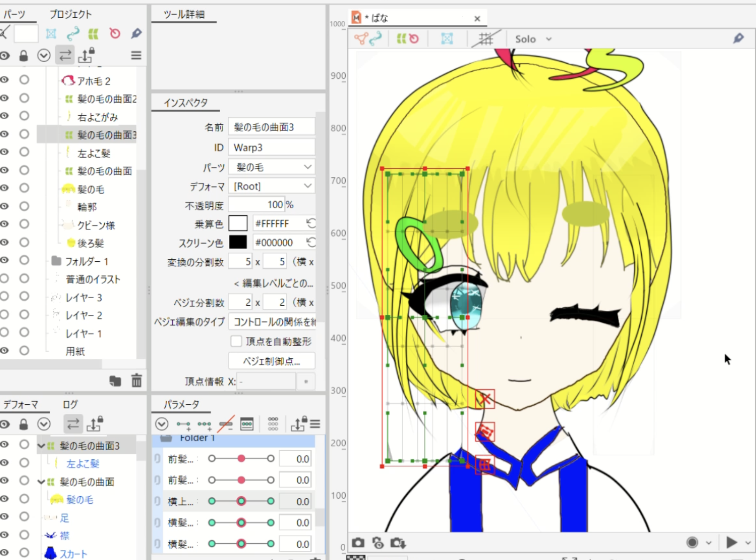Collapse 髪の毛の曲面3 in deformer tree
The height and width of the screenshot is (560, 756).
pos(41,446)
